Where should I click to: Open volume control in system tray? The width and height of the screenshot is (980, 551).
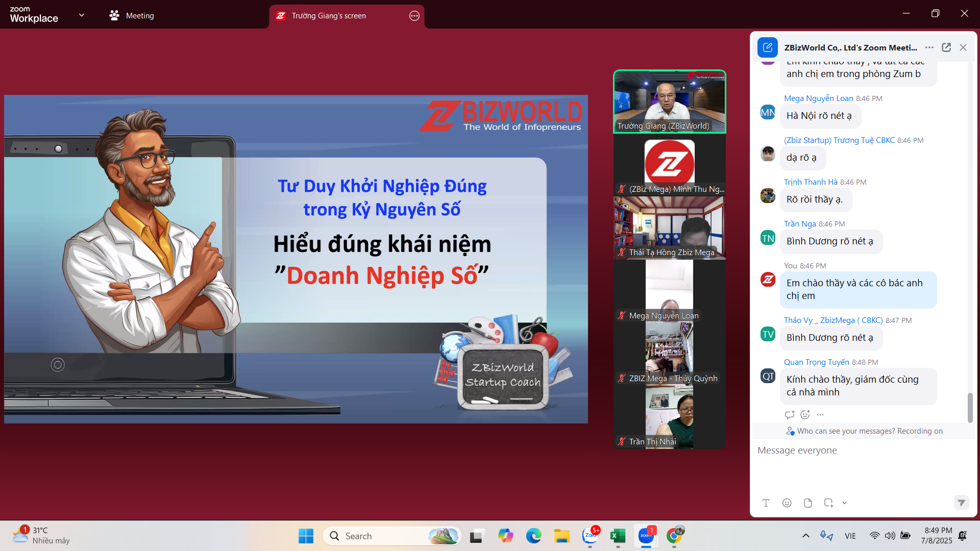pos(890,536)
